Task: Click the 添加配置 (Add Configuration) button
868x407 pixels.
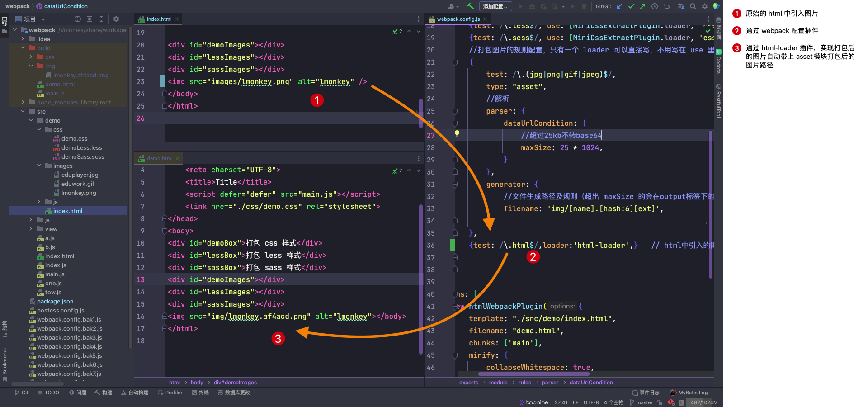Action: pos(495,6)
